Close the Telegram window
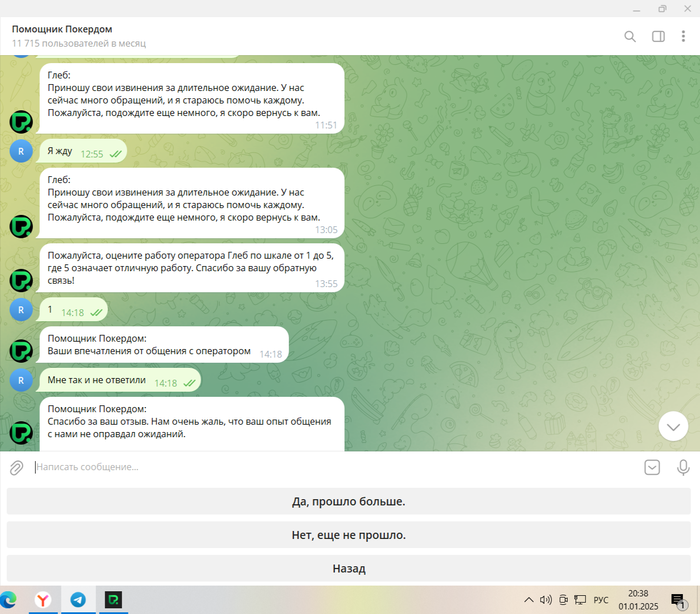 (x=688, y=8)
